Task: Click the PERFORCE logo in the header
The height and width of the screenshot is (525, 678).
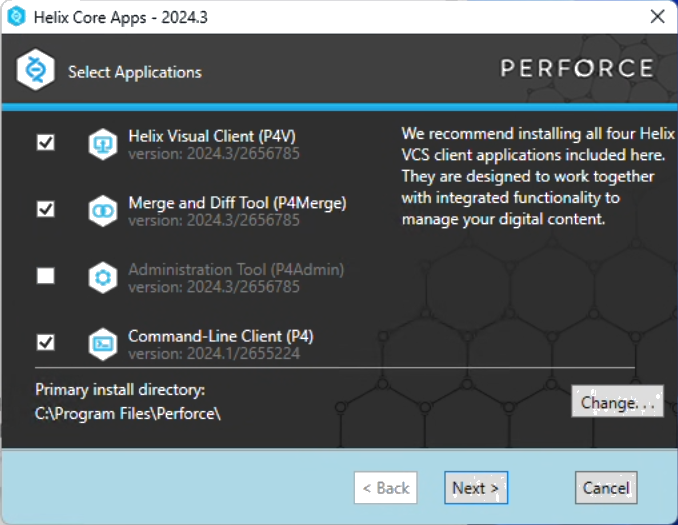Action: tap(577, 69)
